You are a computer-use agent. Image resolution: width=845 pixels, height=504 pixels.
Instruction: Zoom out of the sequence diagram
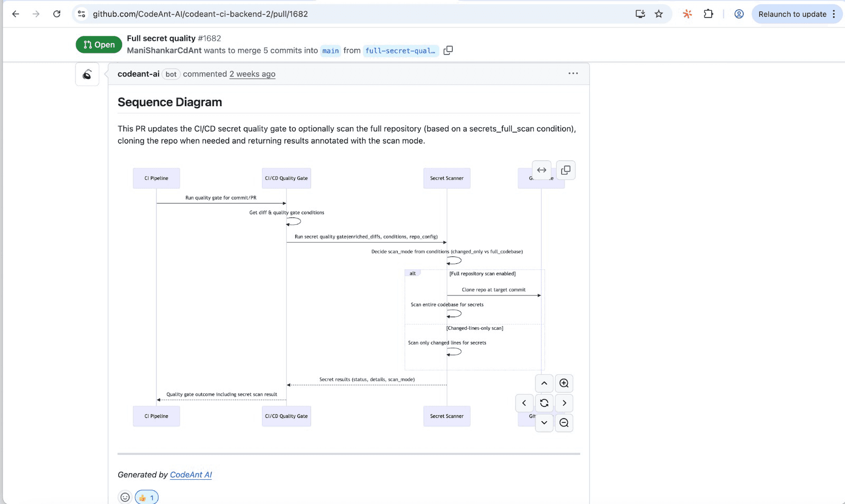[564, 423]
